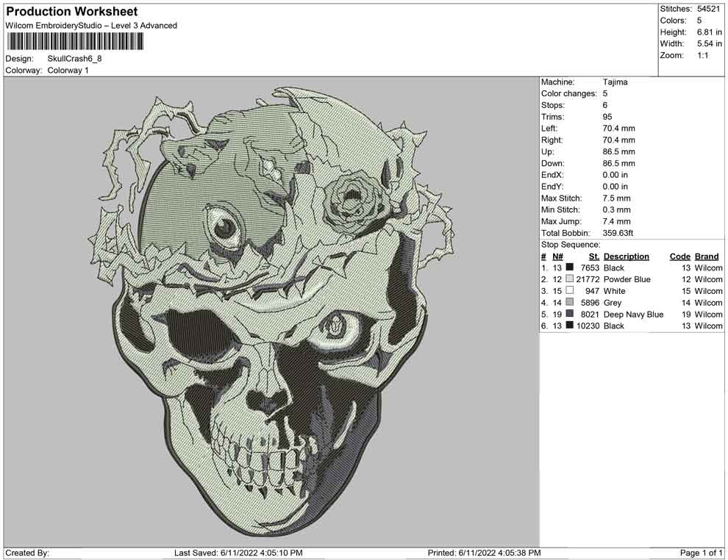
Task: Click the 'Brand' column header
Action: [x=706, y=256]
